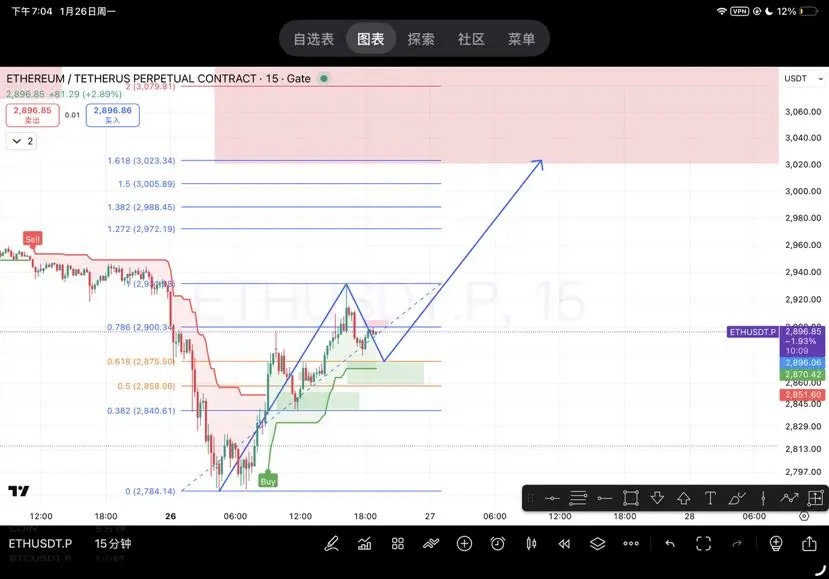
Task: Tap the green market status dot
Action: (x=324, y=79)
